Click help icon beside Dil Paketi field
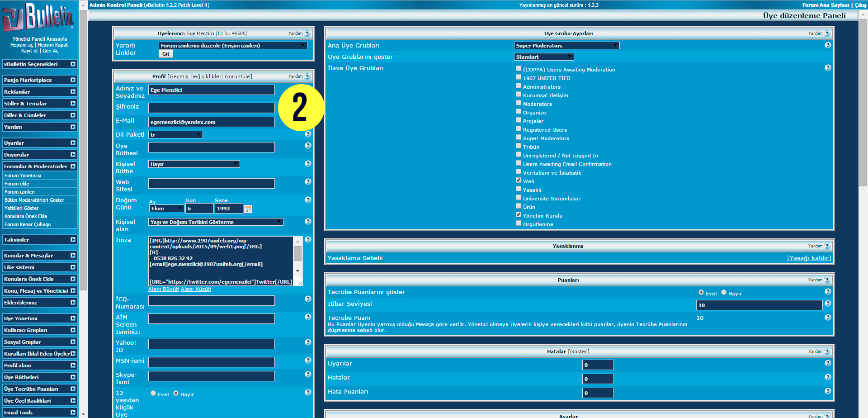Screen dimensions: 868x418 click(308, 134)
